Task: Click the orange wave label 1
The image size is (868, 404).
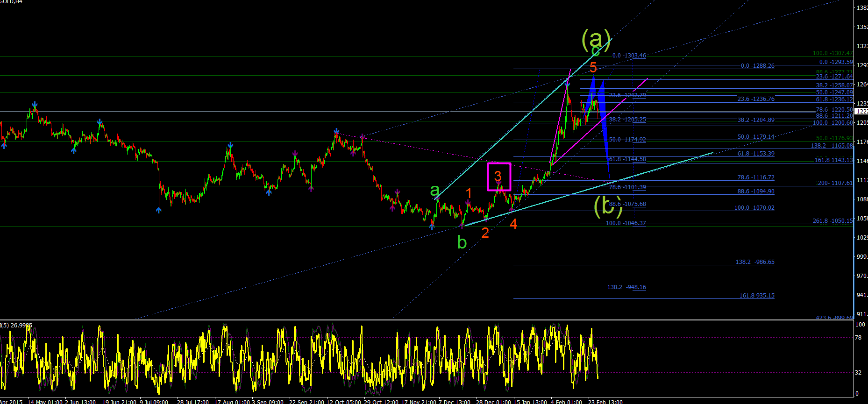Action: tap(469, 193)
